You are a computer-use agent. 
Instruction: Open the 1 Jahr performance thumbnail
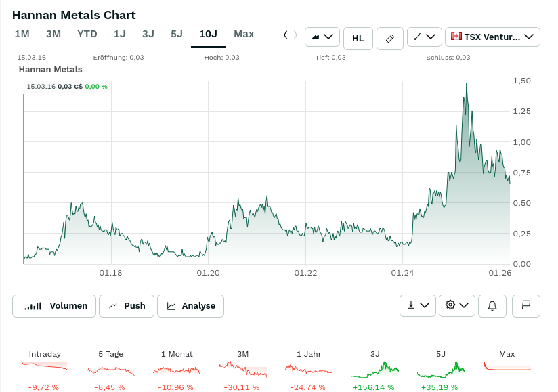(x=309, y=370)
